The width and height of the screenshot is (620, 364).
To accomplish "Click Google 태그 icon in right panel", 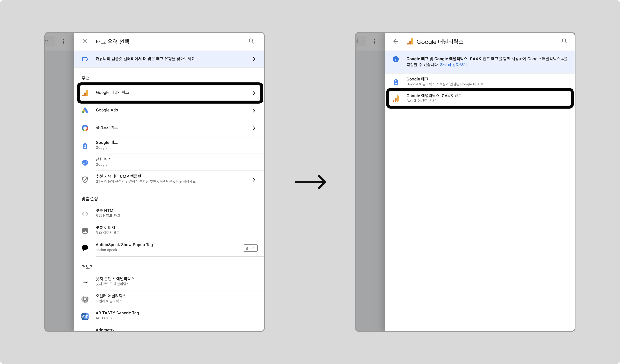I will tap(396, 82).
